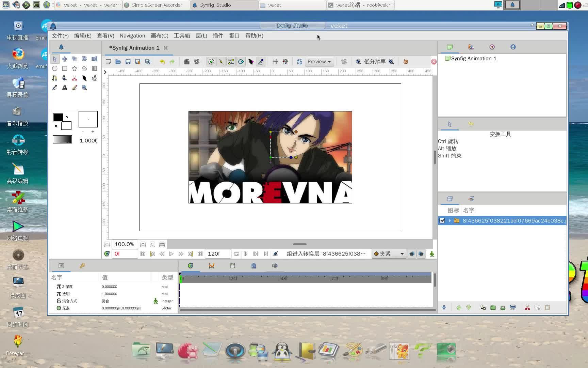Close the Synfig Animation 1 tab
588x368 pixels.
tap(166, 48)
